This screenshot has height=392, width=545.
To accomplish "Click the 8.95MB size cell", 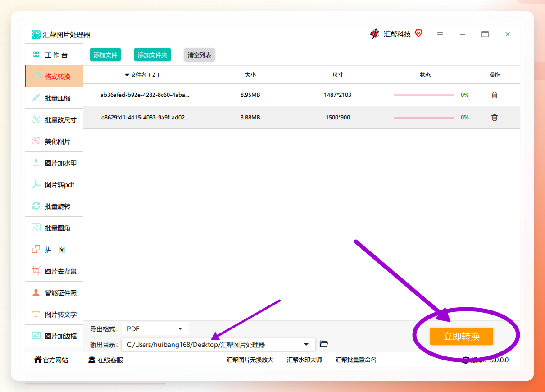I will click(250, 95).
